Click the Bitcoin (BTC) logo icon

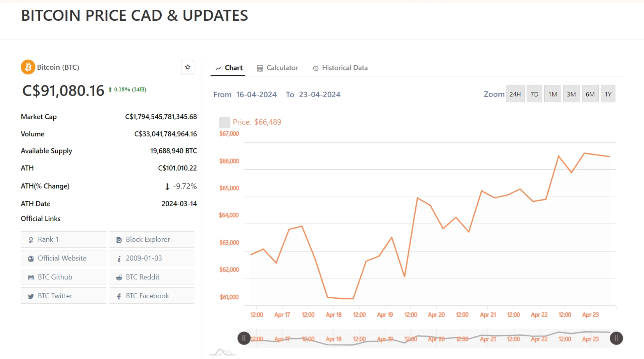[x=28, y=67]
